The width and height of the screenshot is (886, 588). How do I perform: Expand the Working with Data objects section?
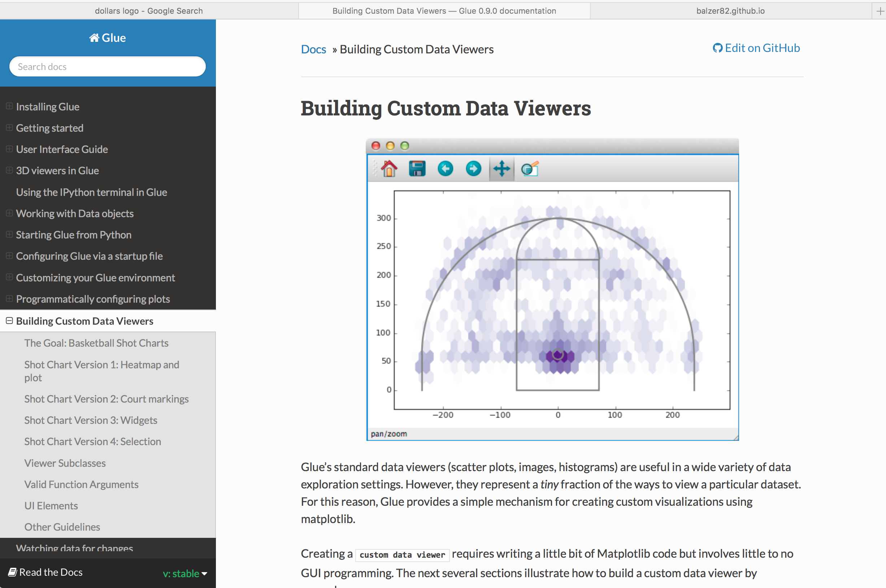9,213
